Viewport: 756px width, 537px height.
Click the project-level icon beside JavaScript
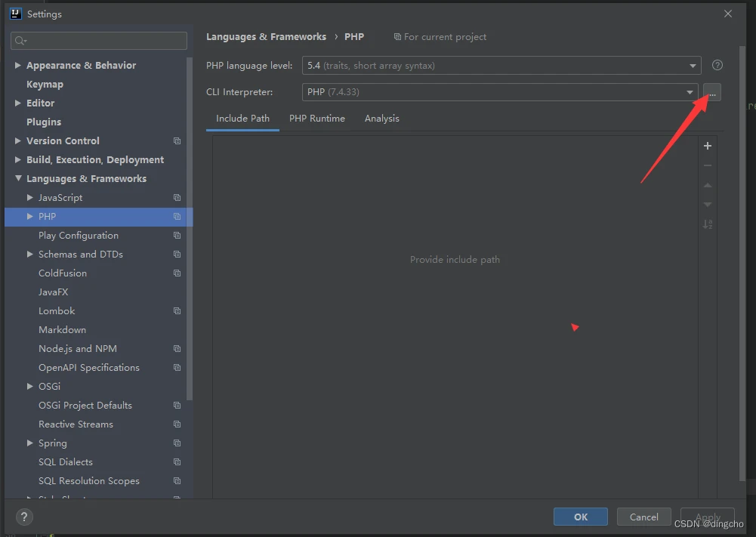[177, 198]
